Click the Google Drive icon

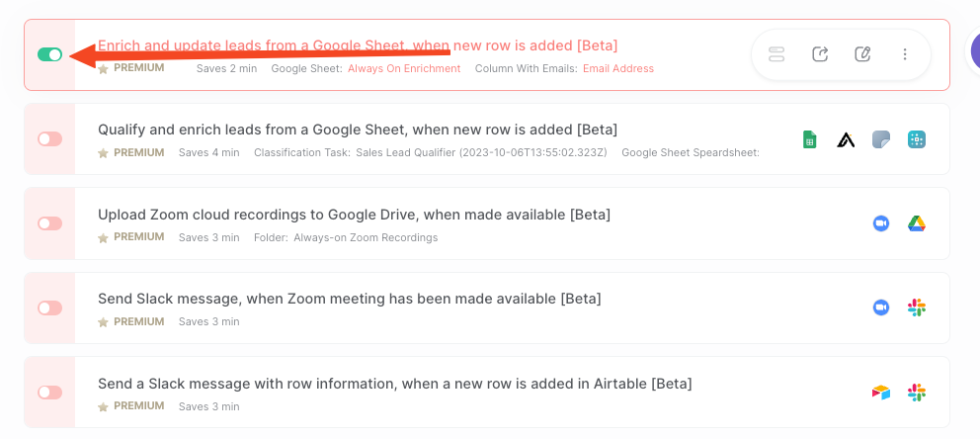[916, 223]
